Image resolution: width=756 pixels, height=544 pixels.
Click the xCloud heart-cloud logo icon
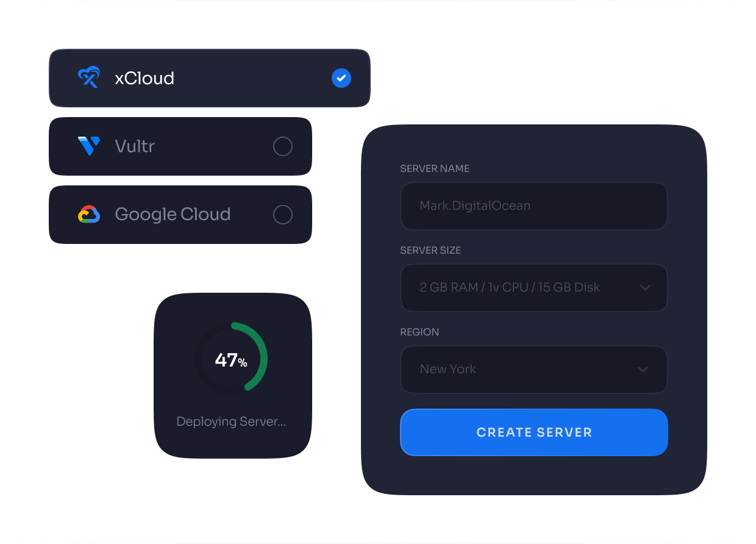pyautogui.click(x=89, y=78)
